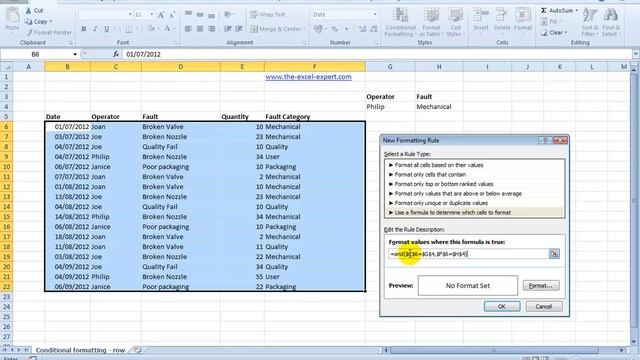Click the Cancel button in dialog
The height and width of the screenshot is (360, 640).
point(544,307)
